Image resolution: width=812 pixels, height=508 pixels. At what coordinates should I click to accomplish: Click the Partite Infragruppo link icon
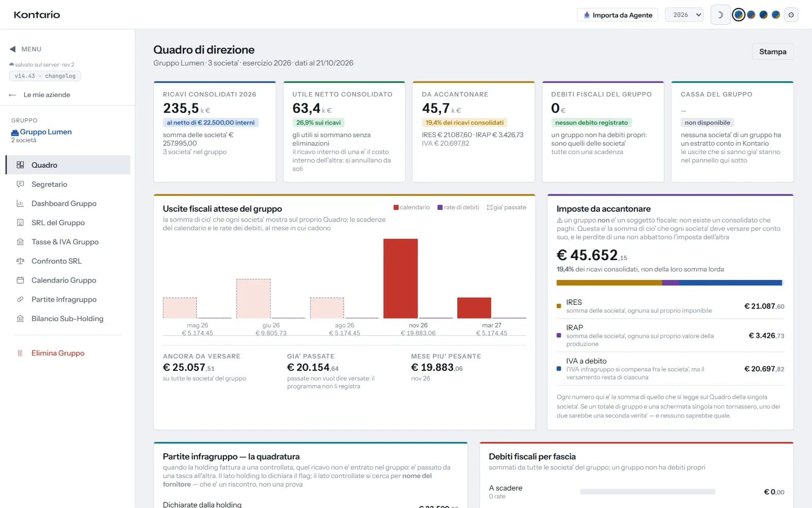(x=20, y=300)
